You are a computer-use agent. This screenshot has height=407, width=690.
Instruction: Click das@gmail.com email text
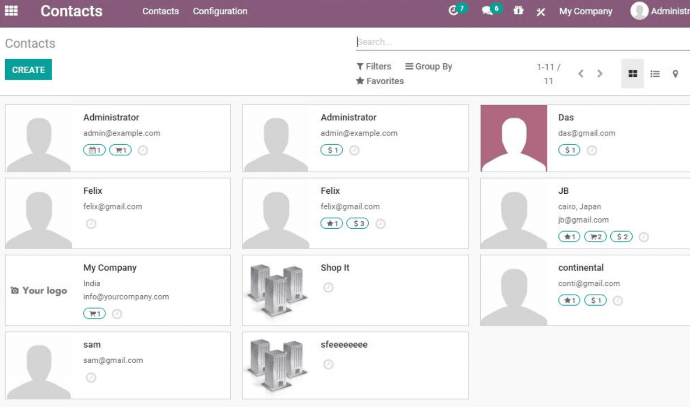tap(587, 133)
